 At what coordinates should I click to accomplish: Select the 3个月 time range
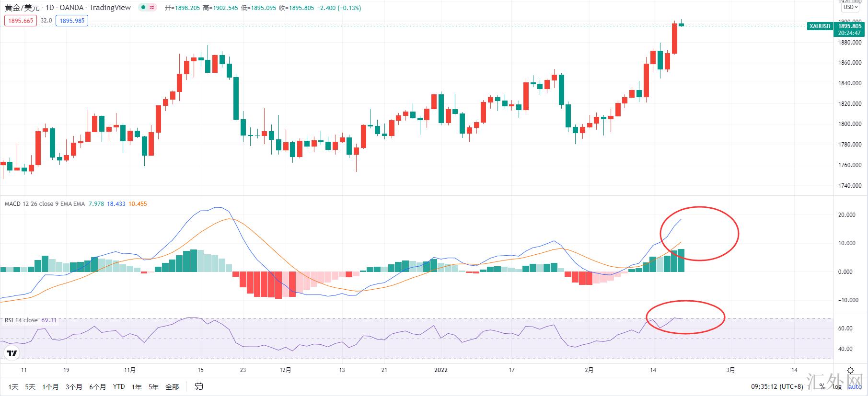[x=74, y=386]
